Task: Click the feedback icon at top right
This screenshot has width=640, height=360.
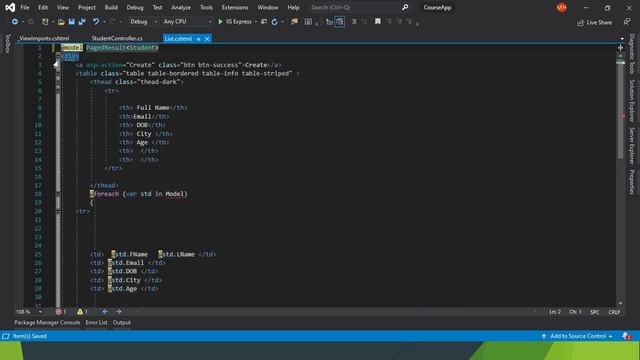Action: tap(627, 22)
